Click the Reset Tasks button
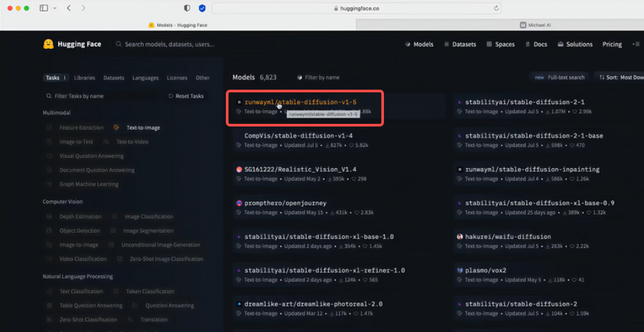The width and height of the screenshot is (644, 332). click(x=186, y=96)
